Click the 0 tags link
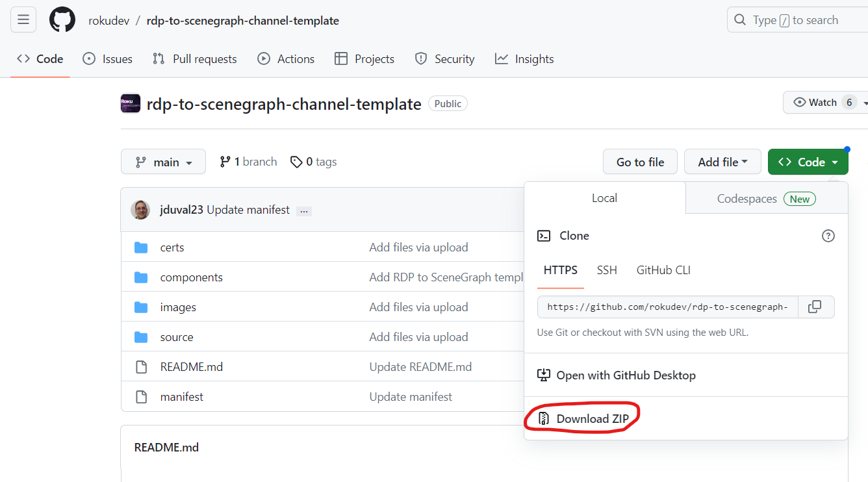 313,161
